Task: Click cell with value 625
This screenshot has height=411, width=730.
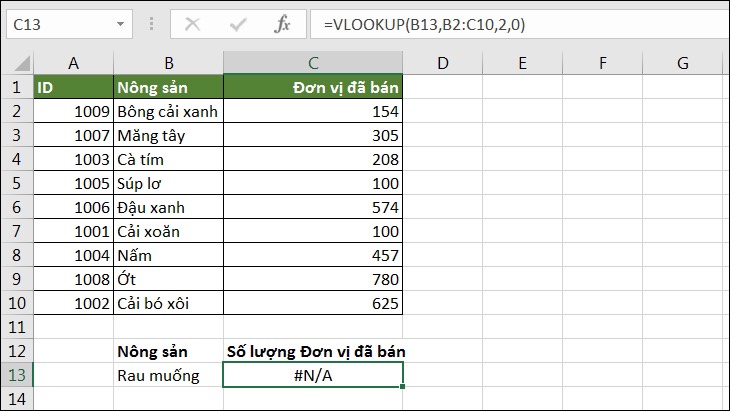Action: point(313,303)
